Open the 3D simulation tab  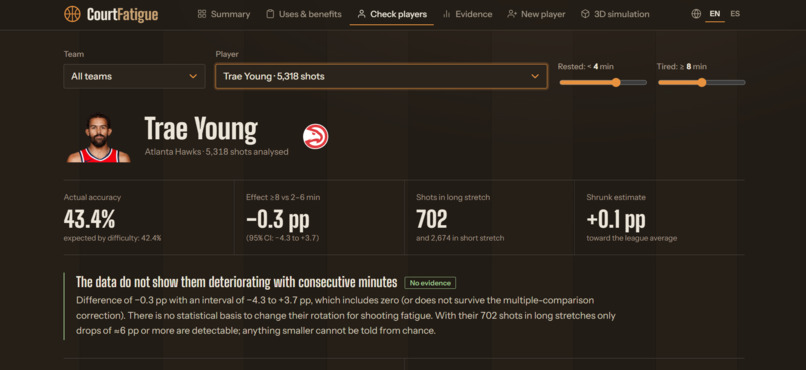pos(615,14)
